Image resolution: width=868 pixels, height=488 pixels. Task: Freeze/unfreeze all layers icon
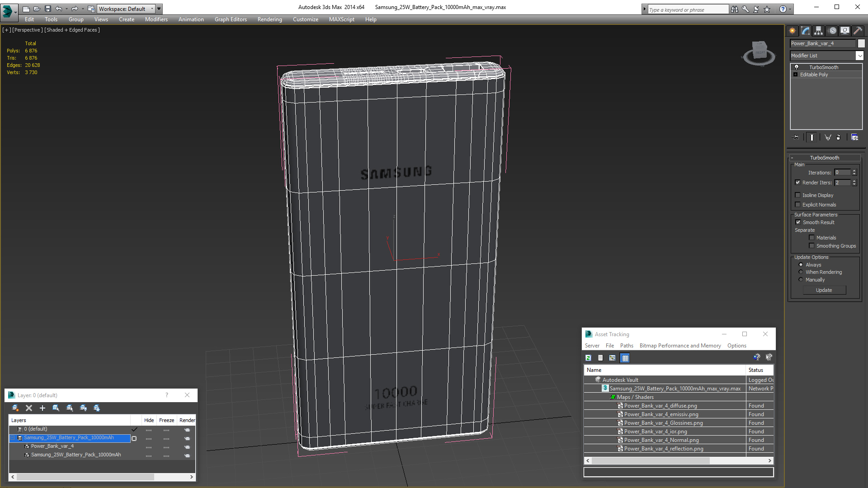(97, 408)
